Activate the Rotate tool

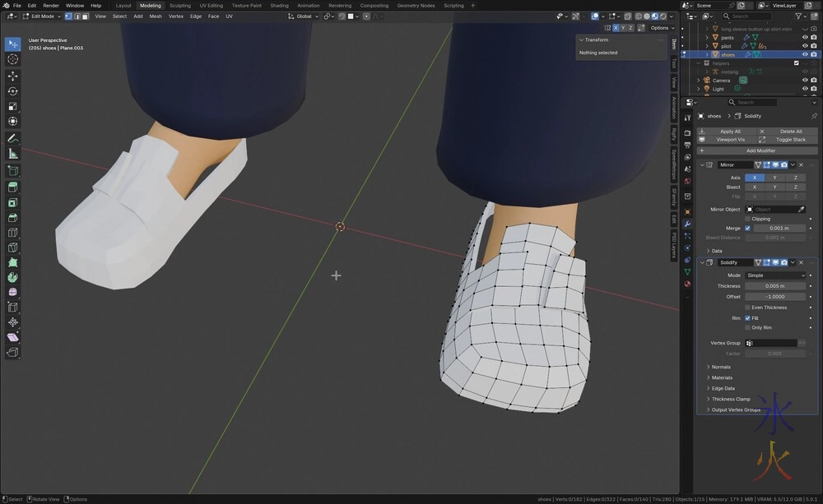point(13,91)
